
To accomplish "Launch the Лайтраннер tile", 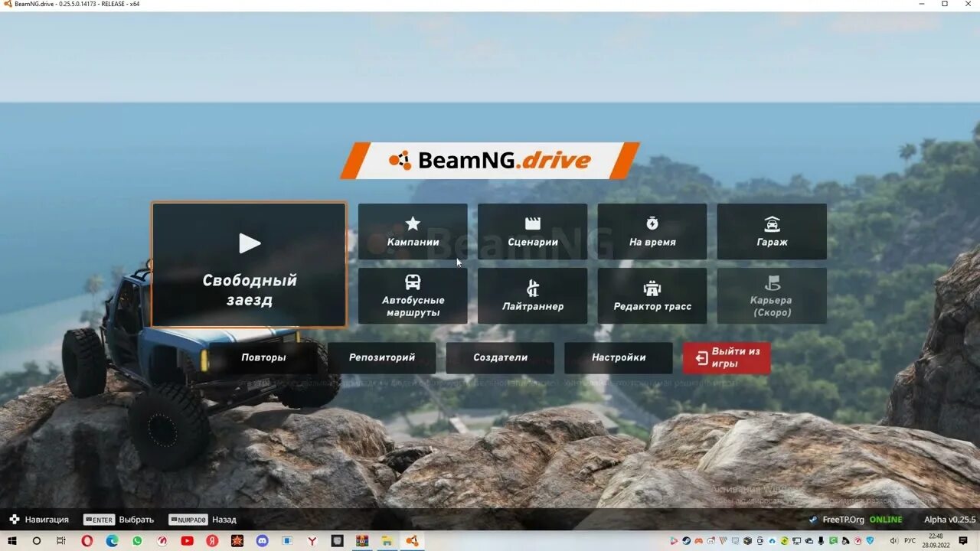I will (532, 295).
